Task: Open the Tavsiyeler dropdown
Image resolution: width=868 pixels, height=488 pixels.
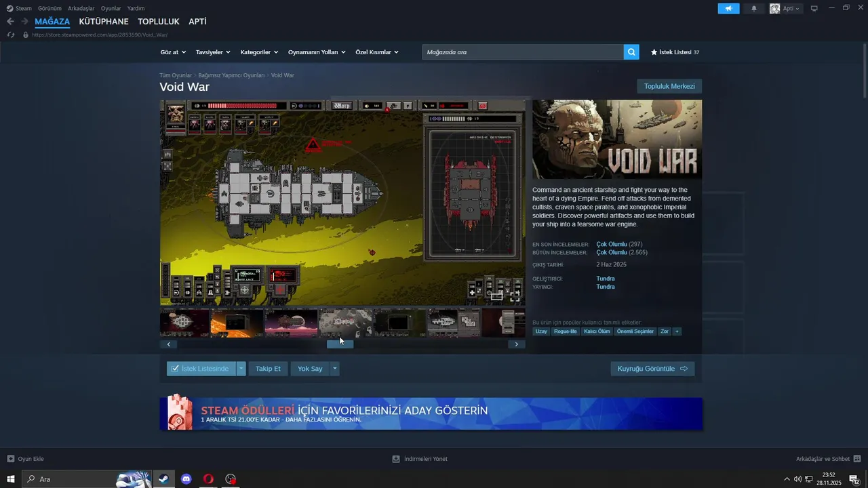Action: pos(213,52)
